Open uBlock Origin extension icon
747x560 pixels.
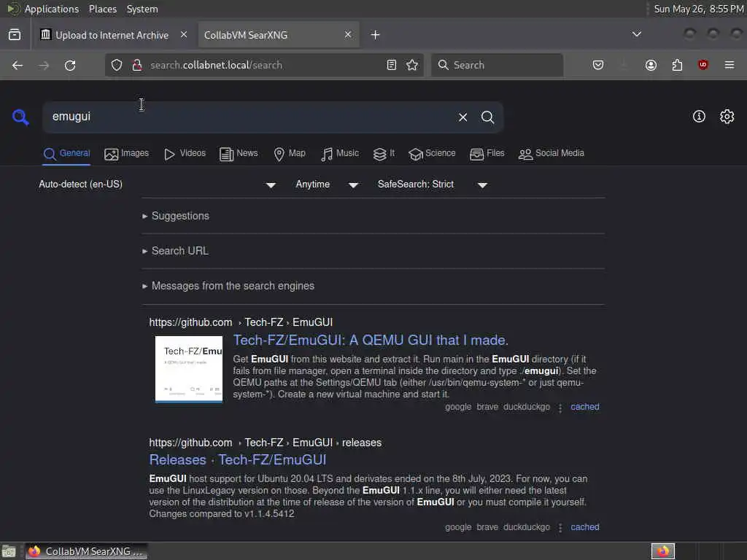(703, 65)
